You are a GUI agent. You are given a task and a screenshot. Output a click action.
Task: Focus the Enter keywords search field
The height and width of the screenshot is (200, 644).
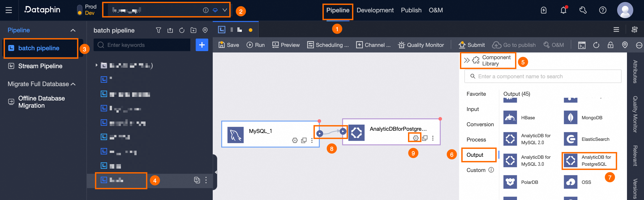(142, 45)
